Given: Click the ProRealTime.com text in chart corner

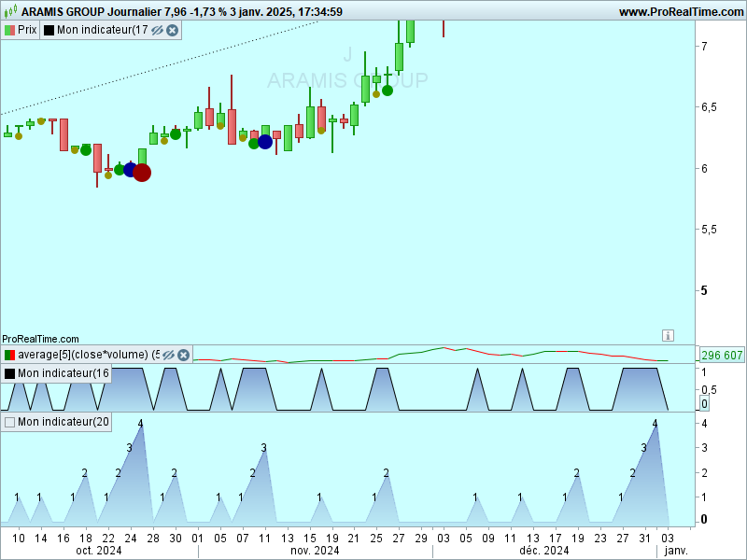Looking at the screenshot, I should pos(40,339).
